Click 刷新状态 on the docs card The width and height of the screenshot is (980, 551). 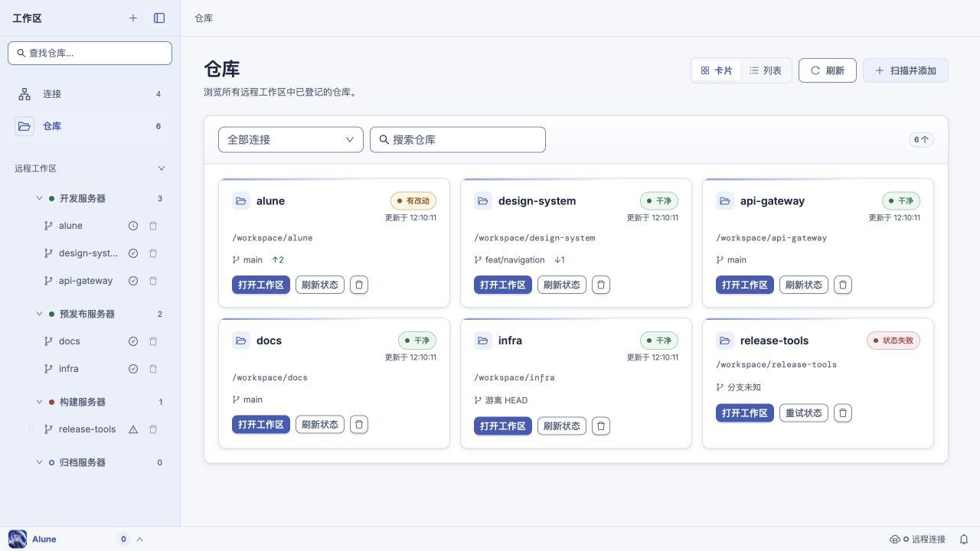click(320, 424)
